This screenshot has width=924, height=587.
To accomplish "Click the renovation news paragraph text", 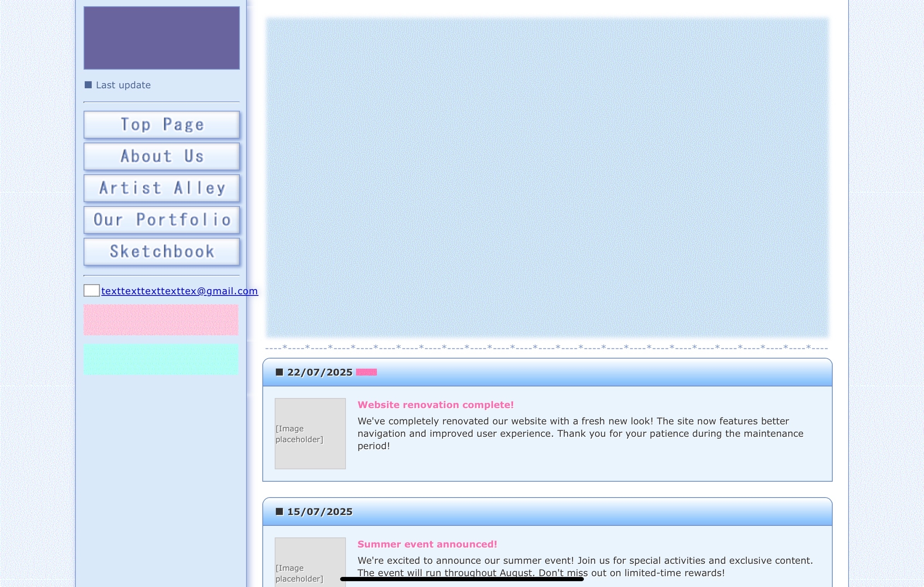I will point(580,433).
